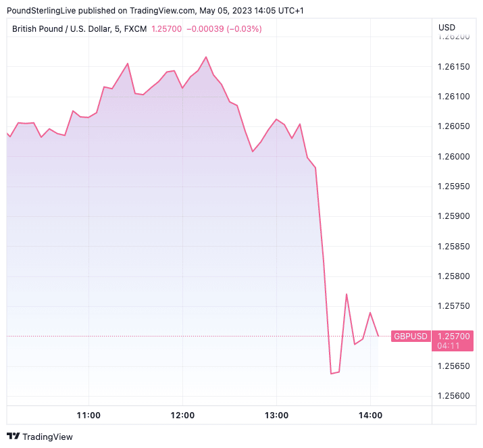Click the 1.26150 price axis label

[x=454, y=67]
